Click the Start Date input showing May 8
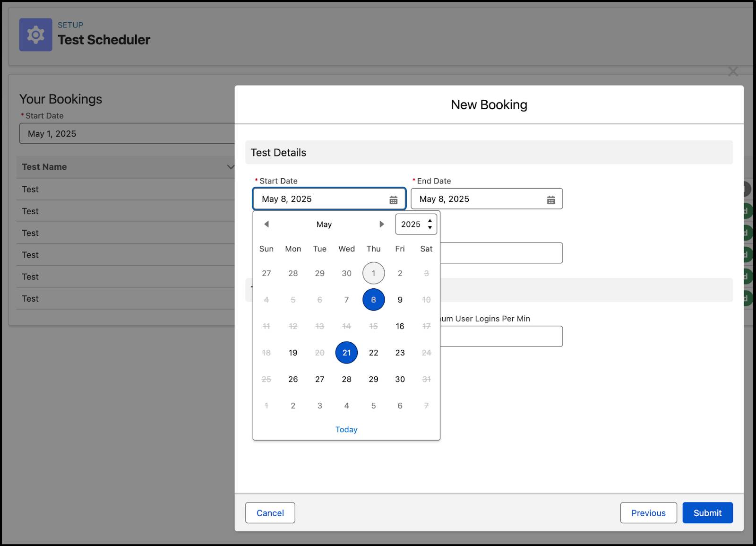 pos(321,199)
